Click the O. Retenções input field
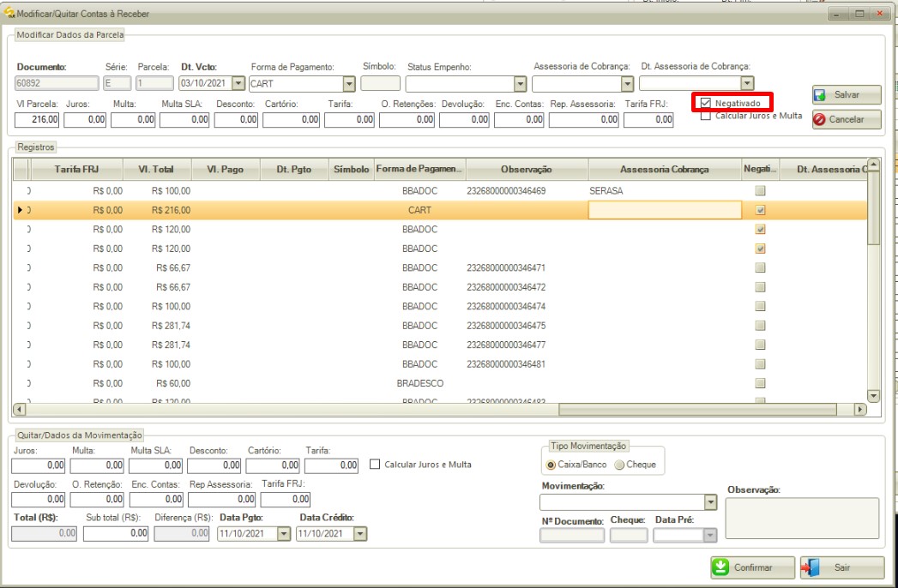898x588 pixels. (407, 120)
